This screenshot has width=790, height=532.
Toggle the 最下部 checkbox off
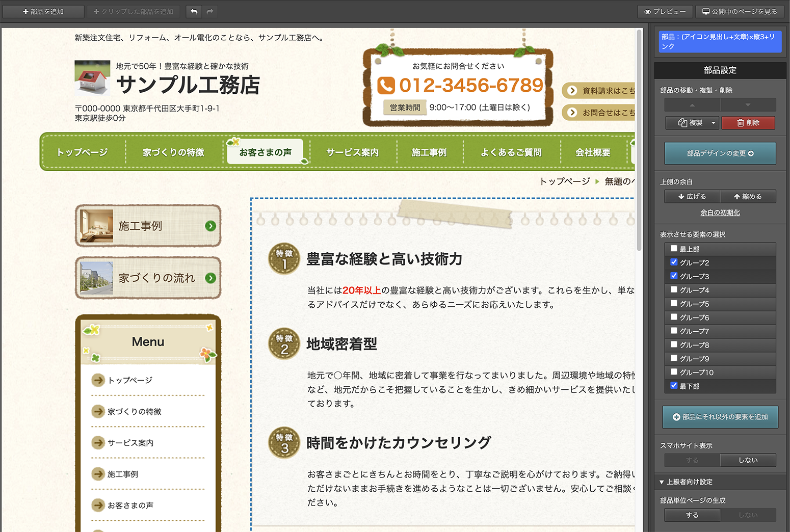[x=674, y=386]
